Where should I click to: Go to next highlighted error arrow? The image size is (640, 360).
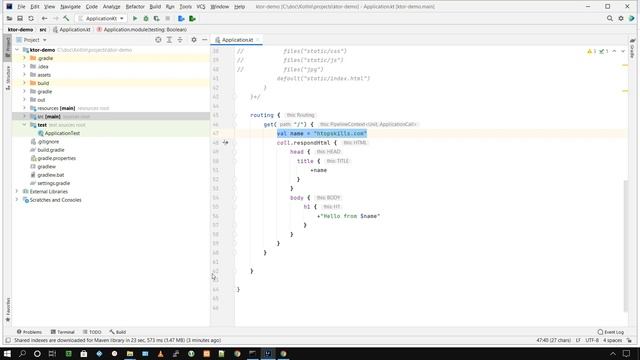click(x=623, y=51)
